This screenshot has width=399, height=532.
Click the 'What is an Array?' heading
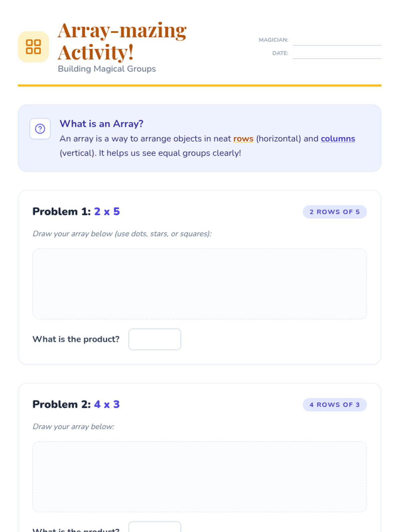101,124
